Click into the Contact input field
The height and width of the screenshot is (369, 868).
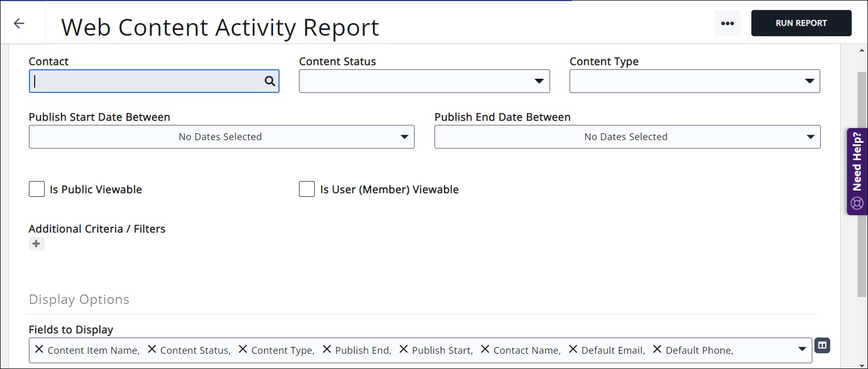point(147,81)
